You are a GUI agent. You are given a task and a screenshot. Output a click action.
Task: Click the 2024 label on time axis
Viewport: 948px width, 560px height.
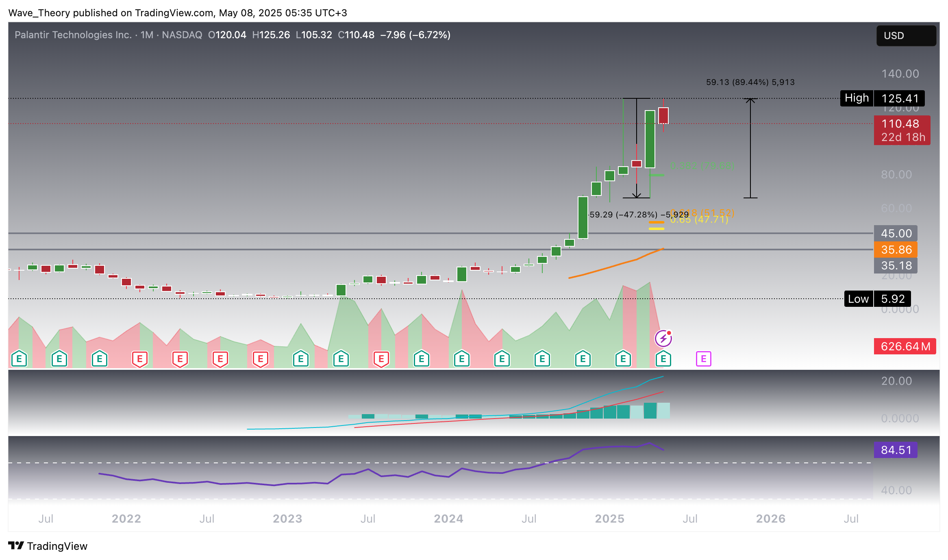(448, 519)
